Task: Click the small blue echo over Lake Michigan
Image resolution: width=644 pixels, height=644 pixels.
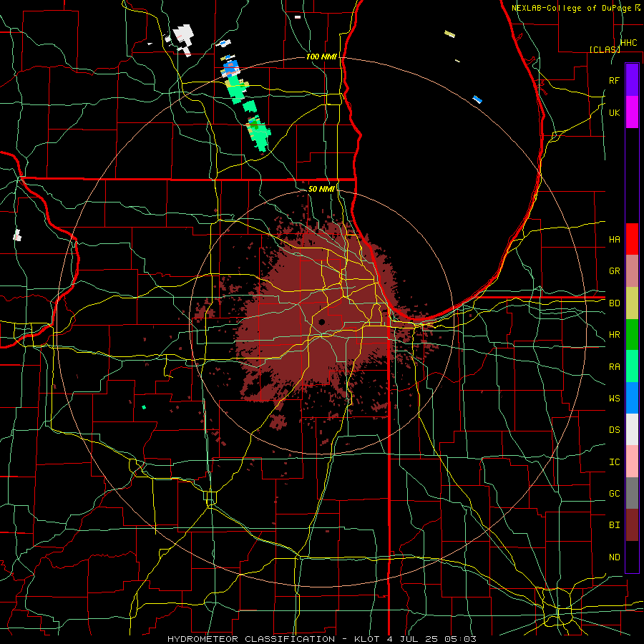Action: tap(477, 99)
